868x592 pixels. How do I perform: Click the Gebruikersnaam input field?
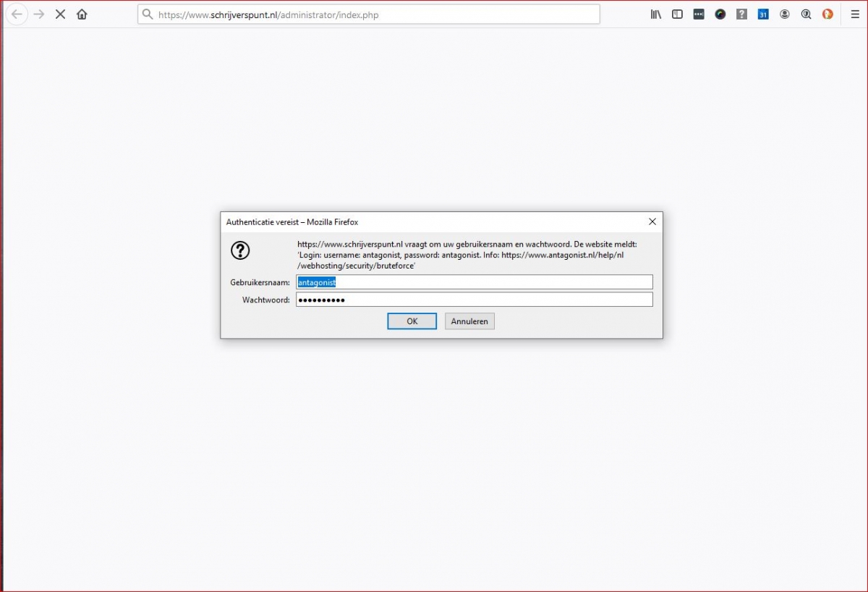point(474,282)
